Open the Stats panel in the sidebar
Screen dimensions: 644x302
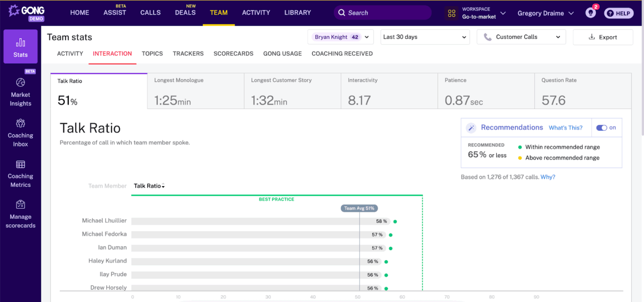20,46
